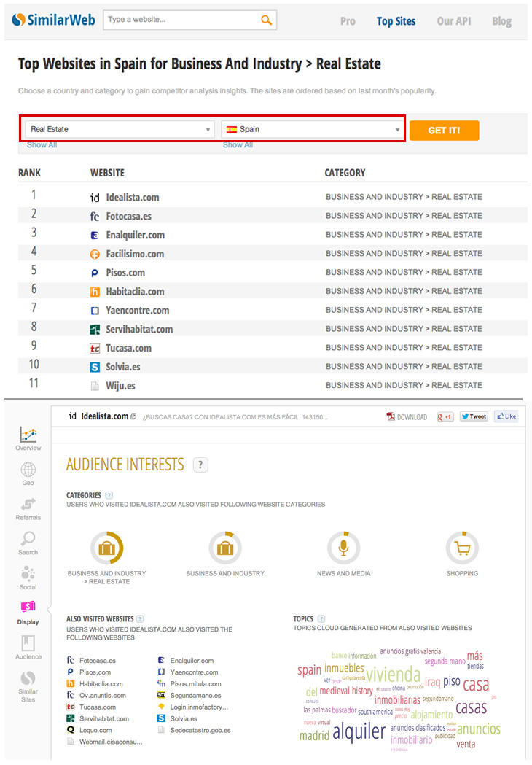Click the Facilisimo.com favicon in ranking table
Viewport: 532px width, 765px height.
point(95,255)
